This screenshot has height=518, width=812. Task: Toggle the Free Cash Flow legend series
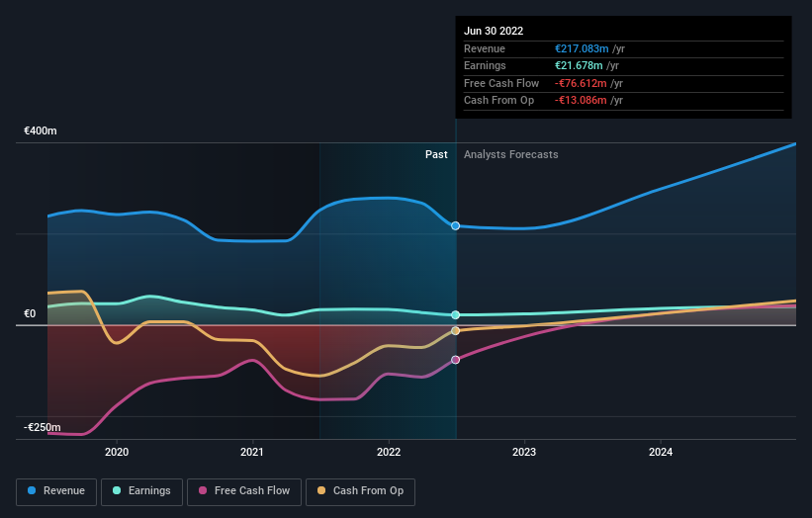click(244, 491)
